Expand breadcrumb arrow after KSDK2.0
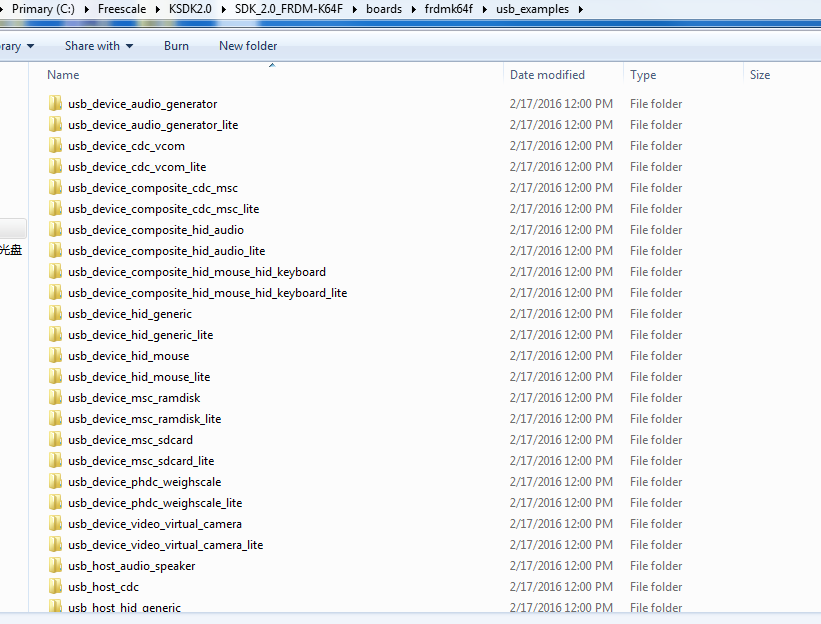Screen dimensions: 821x624 (224, 9)
